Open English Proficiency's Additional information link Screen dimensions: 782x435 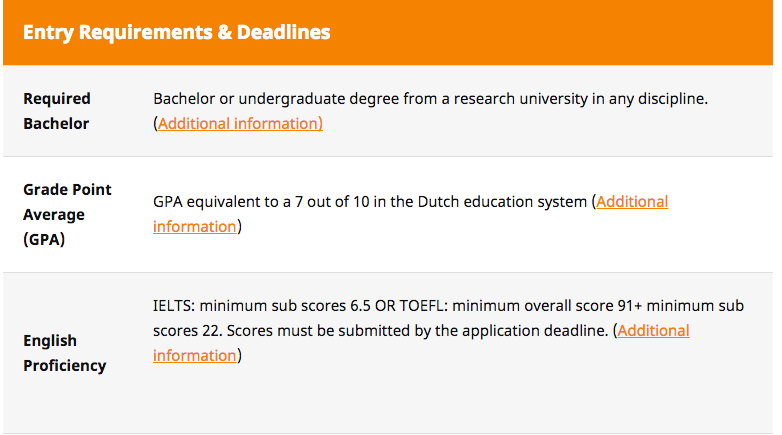pos(653,331)
